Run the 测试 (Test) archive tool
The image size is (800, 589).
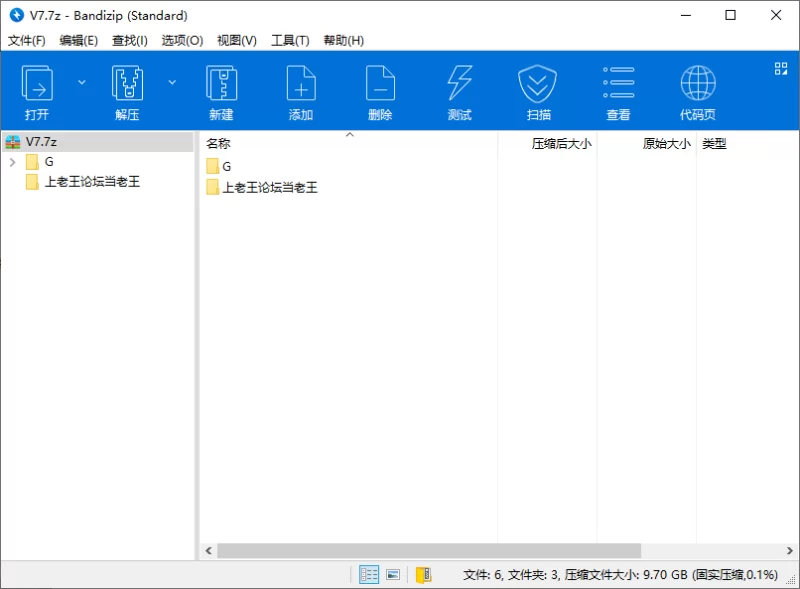tap(460, 92)
